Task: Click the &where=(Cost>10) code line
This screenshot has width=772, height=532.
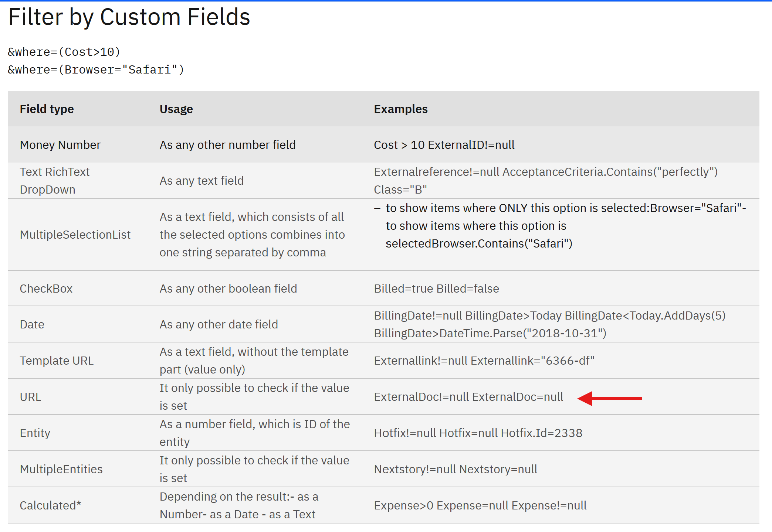Action: point(64,52)
